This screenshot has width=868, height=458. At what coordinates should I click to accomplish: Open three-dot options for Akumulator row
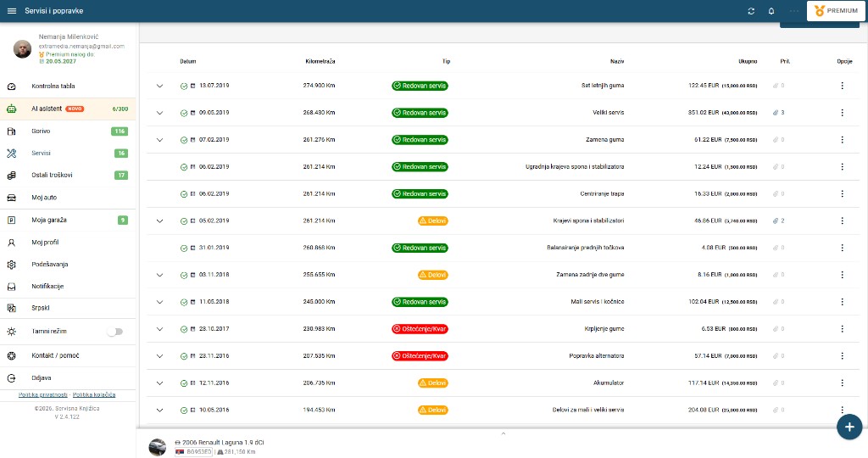click(x=842, y=383)
